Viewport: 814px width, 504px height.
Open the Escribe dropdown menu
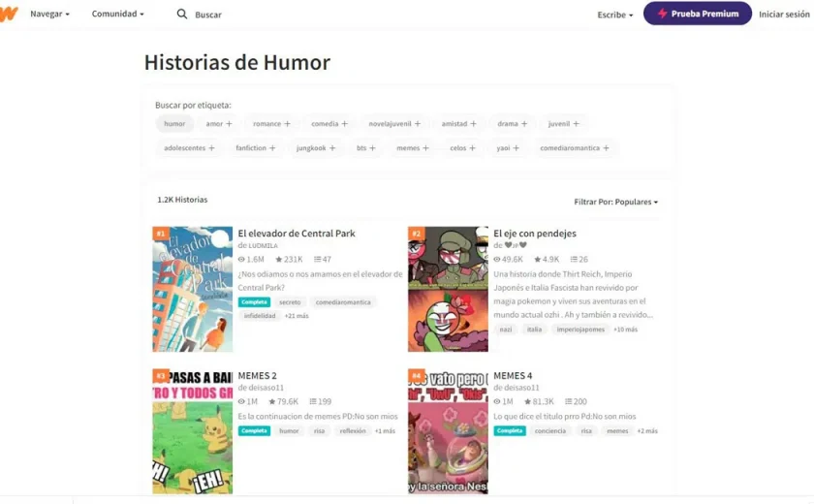click(615, 15)
